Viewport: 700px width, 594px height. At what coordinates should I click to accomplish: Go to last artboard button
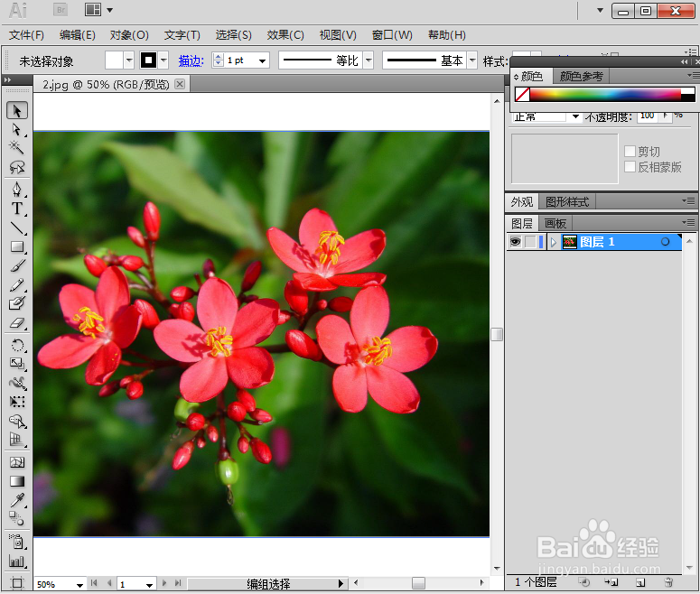tap(178, 583)
